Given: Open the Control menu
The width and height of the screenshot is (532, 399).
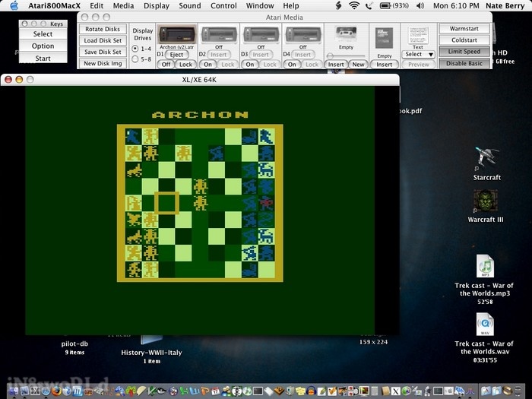Looking at the screenshot, I should (x=223, y=5).
